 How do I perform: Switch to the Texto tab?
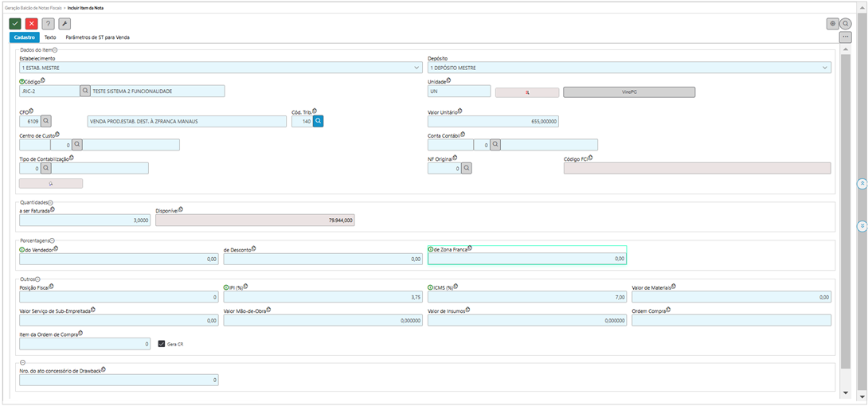pyautogui.click(x=50, y=37)
